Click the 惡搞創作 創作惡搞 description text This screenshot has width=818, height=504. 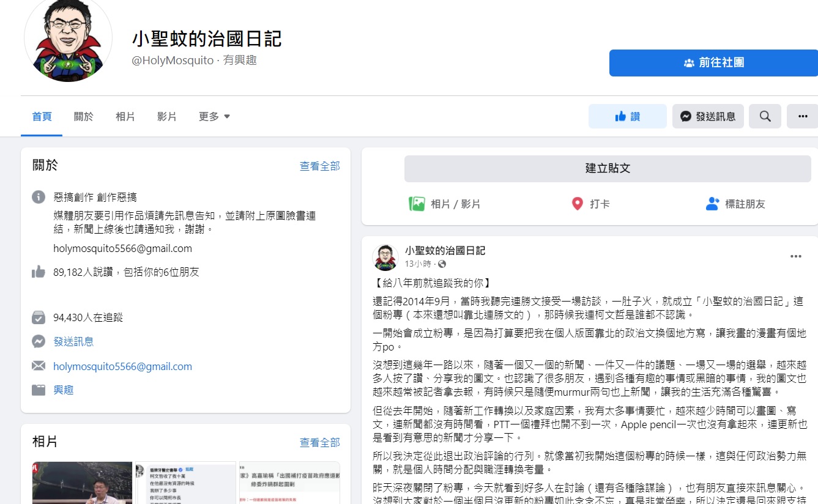(x=95, y=197)
